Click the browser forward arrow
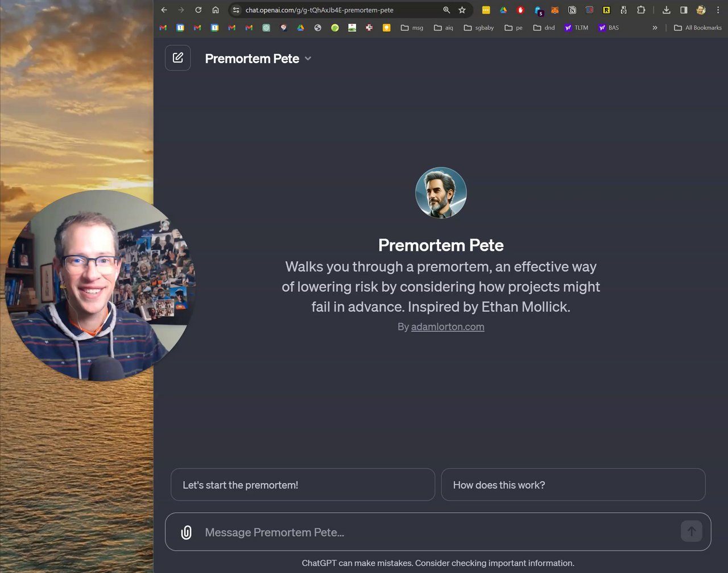Image resolution: width=728 pixels, height=573 pixels. tap(181, 10)
